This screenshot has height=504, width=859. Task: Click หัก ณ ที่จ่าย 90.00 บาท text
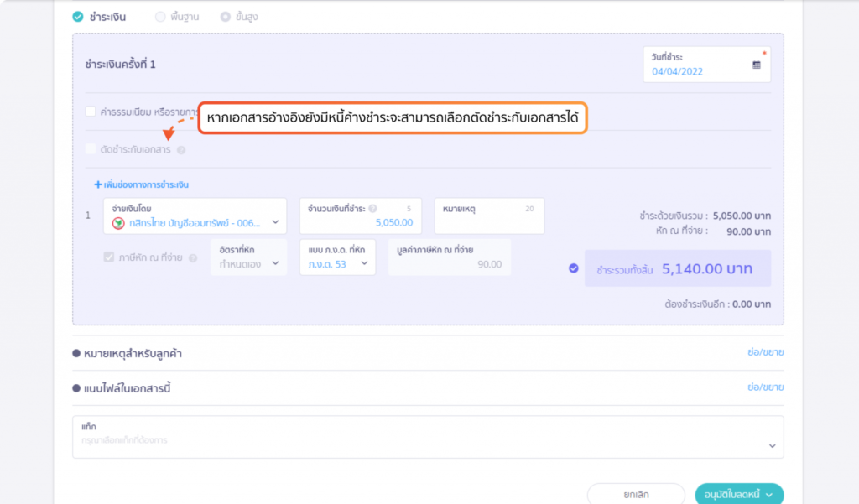713,231
